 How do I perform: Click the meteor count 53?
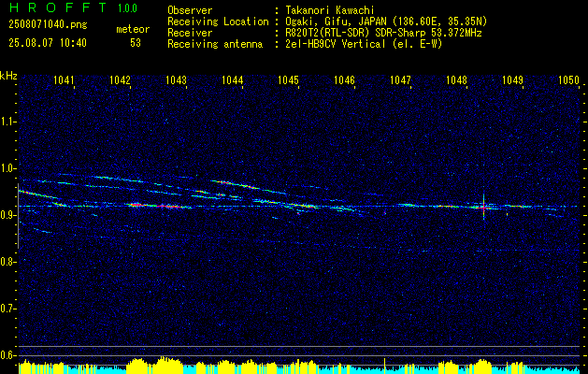tap(136, 43)
